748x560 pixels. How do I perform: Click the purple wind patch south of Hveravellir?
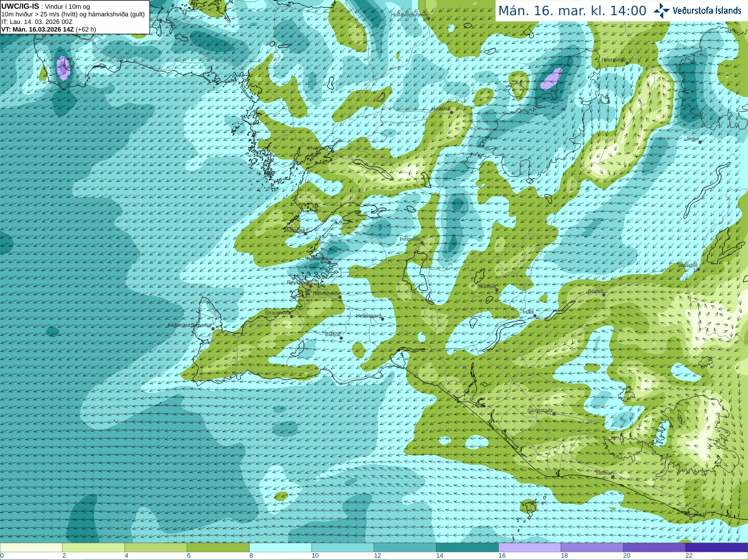[x=551, y=79]
